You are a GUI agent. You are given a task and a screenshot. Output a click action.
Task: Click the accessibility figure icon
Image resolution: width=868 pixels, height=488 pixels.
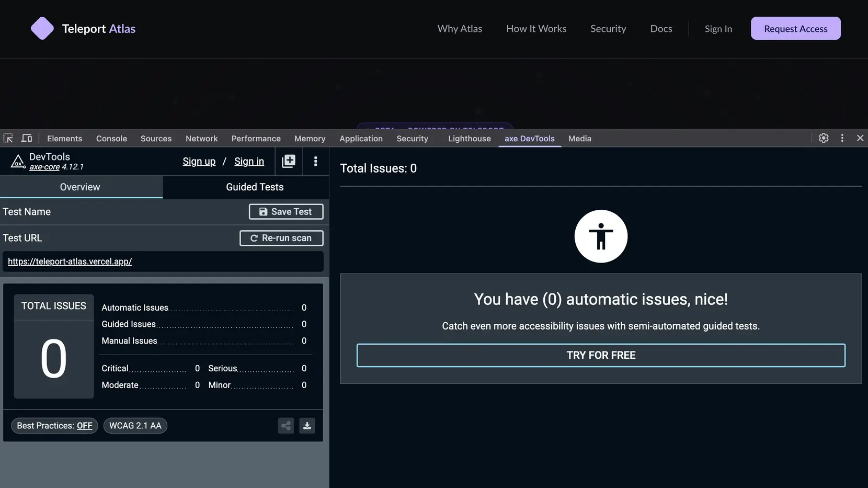click(601, 236)
